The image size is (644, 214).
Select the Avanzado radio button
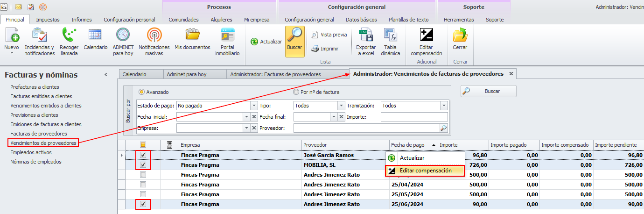(x=142, y=92)
